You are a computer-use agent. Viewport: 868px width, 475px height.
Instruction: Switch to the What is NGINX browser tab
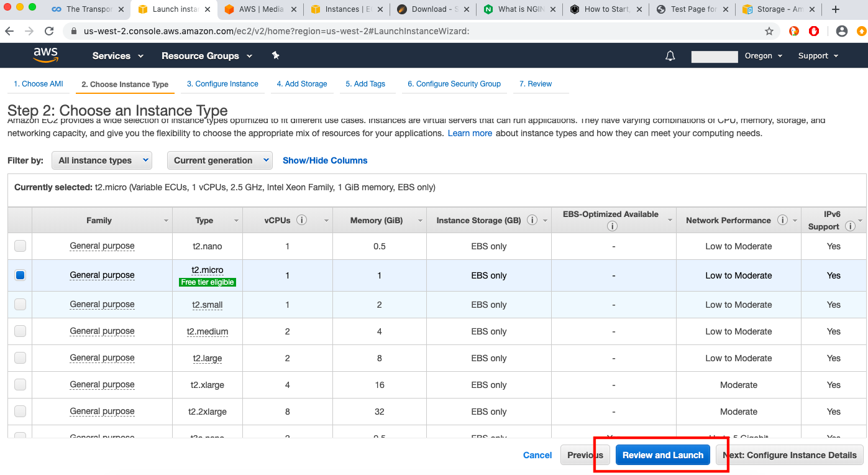click(520, 9)
